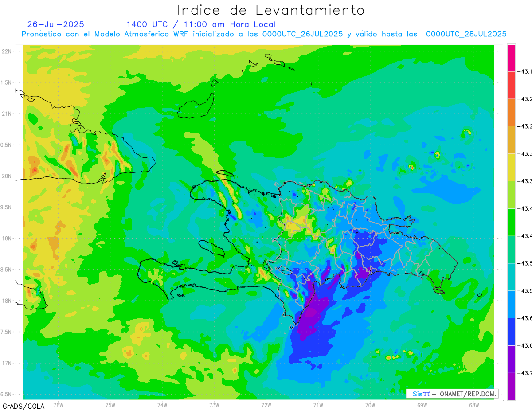This screenshot has width=532, height=411.
Task: Click the ONAMET/REP.DOM. label box
Action: (x=452, y=394)
